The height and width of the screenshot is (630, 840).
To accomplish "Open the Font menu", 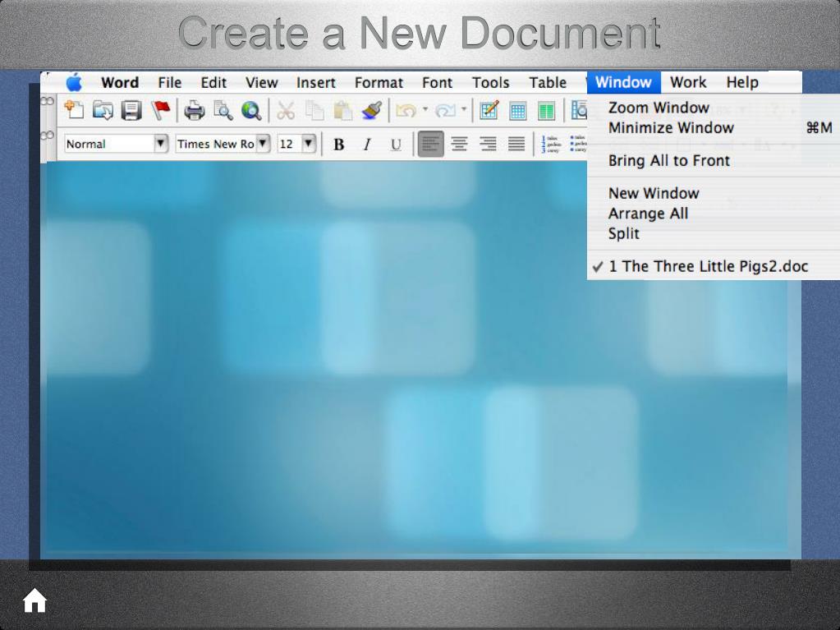I will coord(437,82).
